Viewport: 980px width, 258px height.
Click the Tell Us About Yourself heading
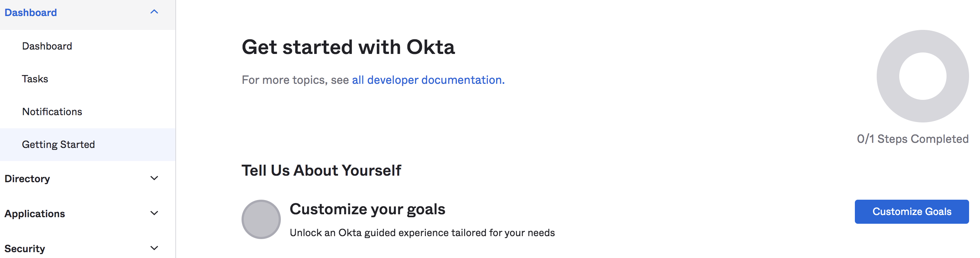click(322, 170)
